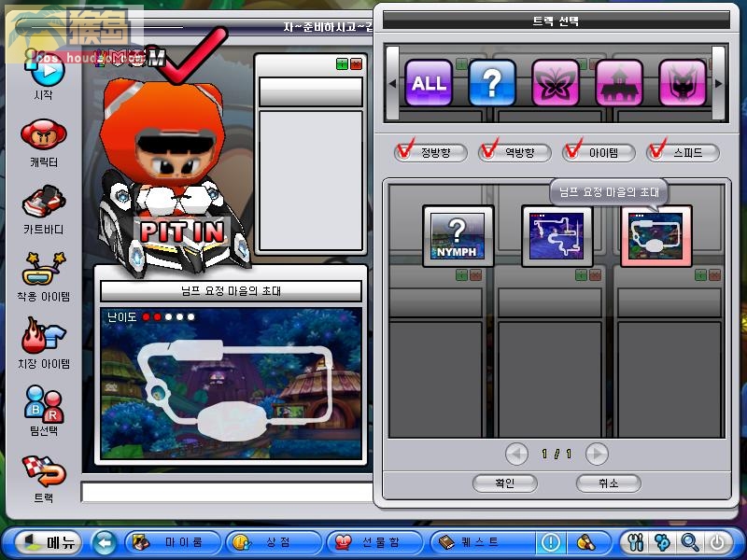Select the NYMPH random track thumbnail
Viewport: 747px width, 560px height.
click(x=458, y=236)
